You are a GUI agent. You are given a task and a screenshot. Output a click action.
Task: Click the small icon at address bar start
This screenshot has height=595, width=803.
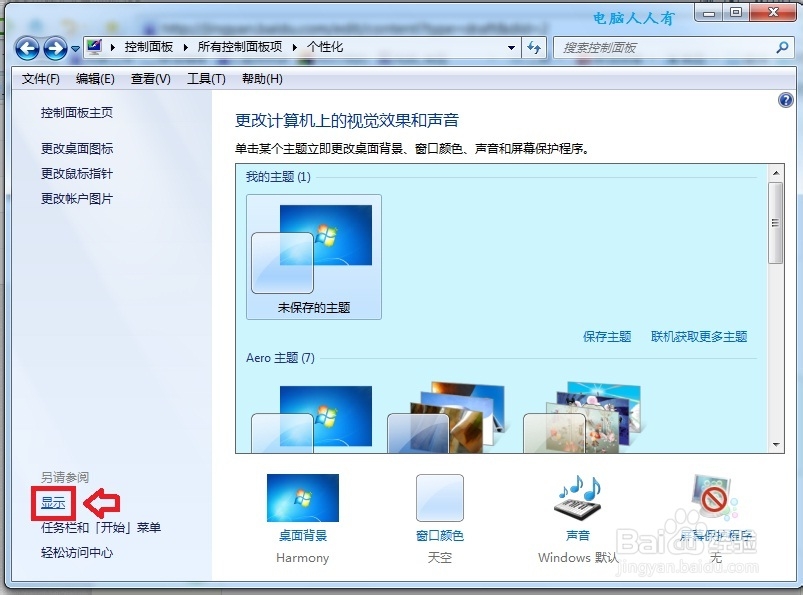point(93,46)
